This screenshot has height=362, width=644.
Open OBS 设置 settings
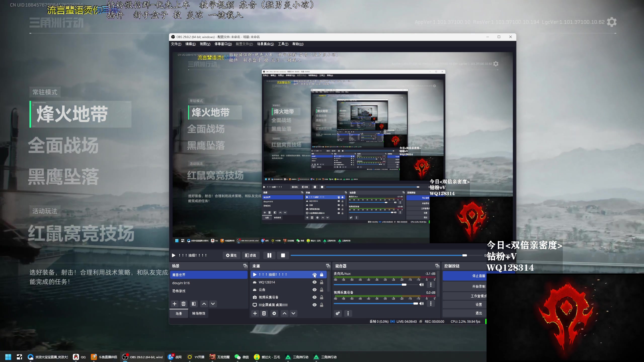464,305
